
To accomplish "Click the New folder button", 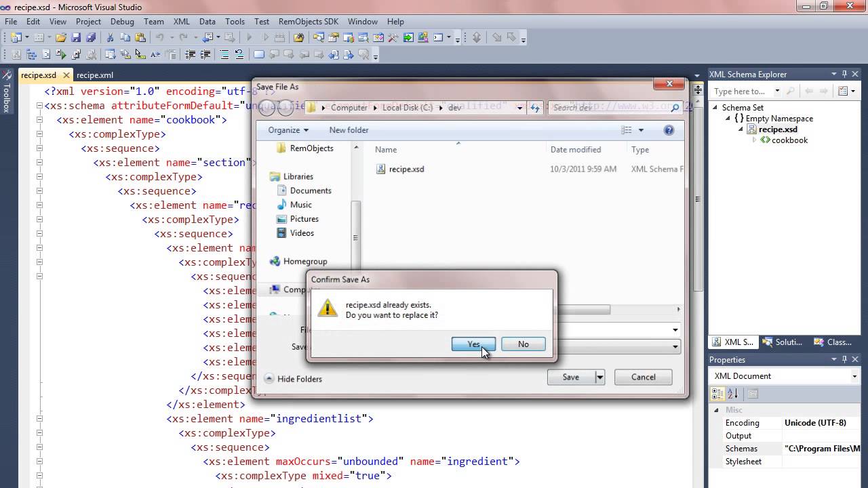I will pos(349,130).
